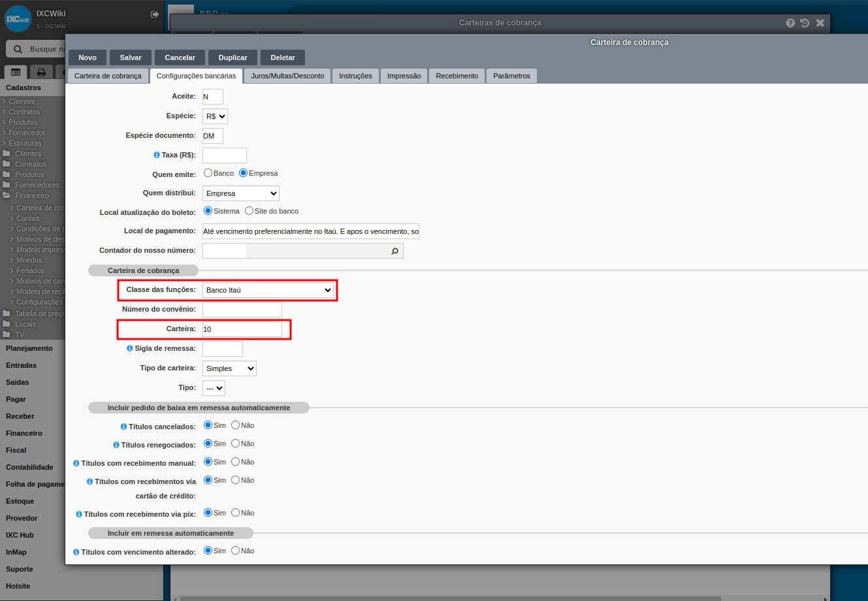This screenshot has height=601, width=868.
Task: Open the Quem distribui dropdown
Action: click(241, 193)
